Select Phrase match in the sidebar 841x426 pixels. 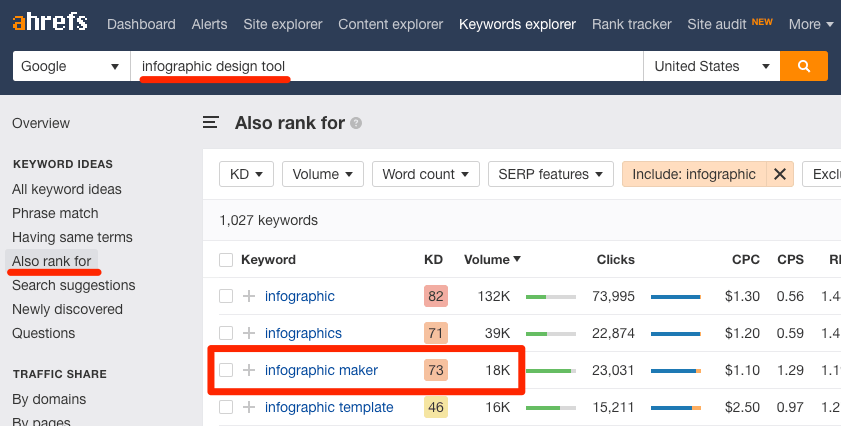click(x=55, y=213)
